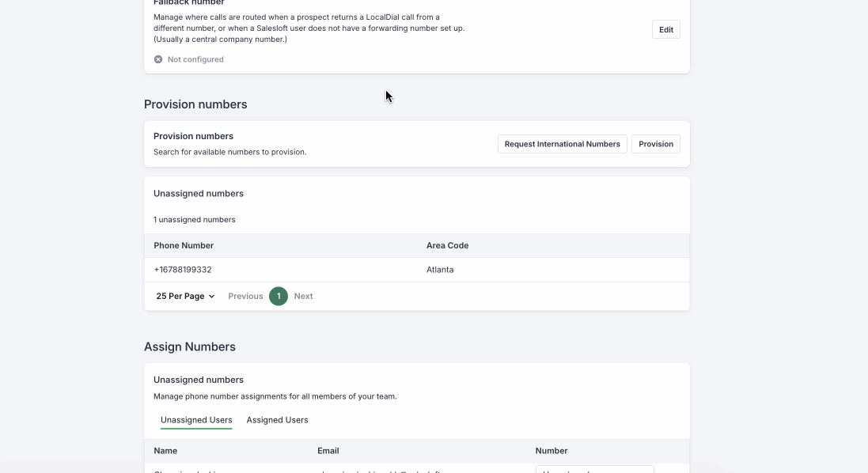This screenshot has height=473, width=868.
Task: Select page 1 in pagination
Action: [279, 296]
